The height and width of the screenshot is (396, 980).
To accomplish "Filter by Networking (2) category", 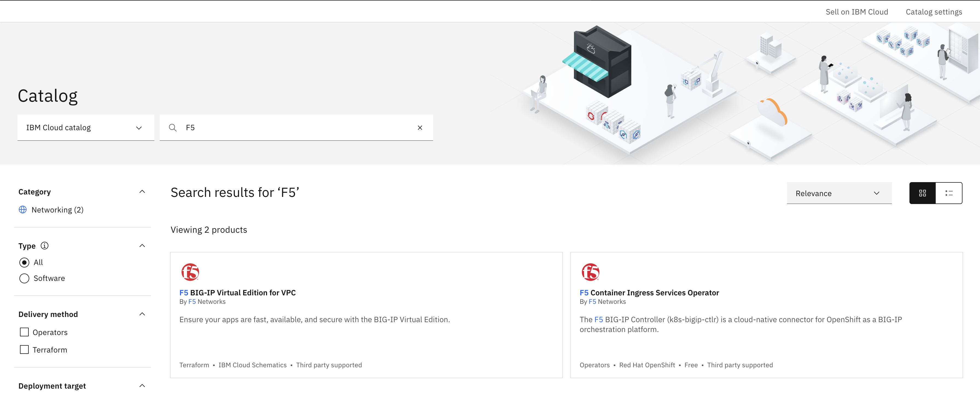I will pyautogui.click(x=57, y=209).
